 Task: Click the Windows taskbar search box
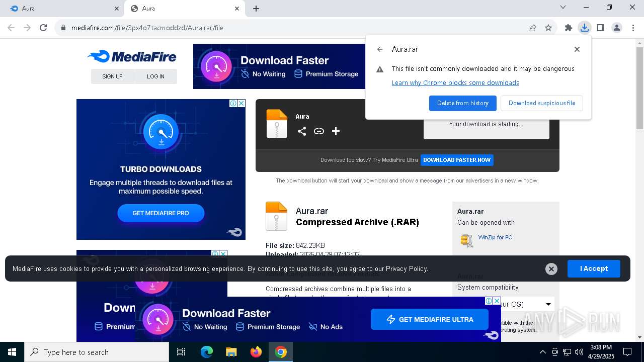click(x=97, y=352)
